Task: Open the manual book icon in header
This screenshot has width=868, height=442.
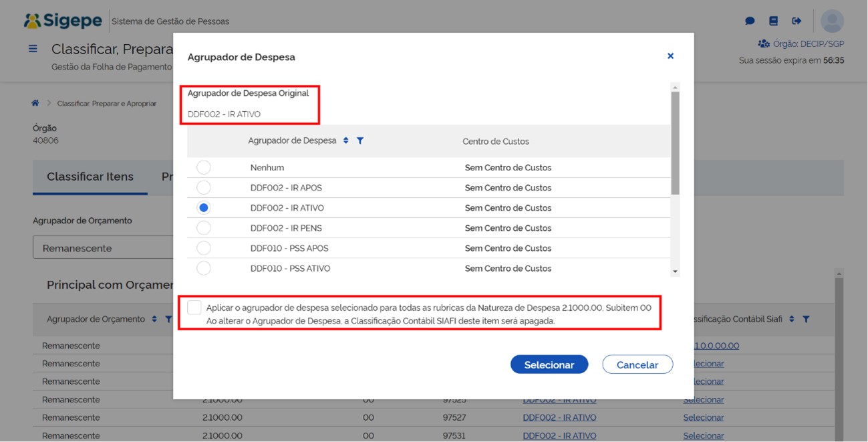Action: click(773, 21)
